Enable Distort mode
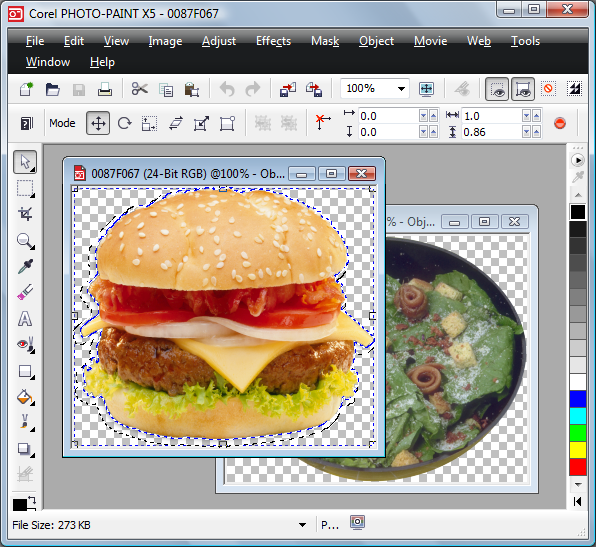 click(201, 123)
